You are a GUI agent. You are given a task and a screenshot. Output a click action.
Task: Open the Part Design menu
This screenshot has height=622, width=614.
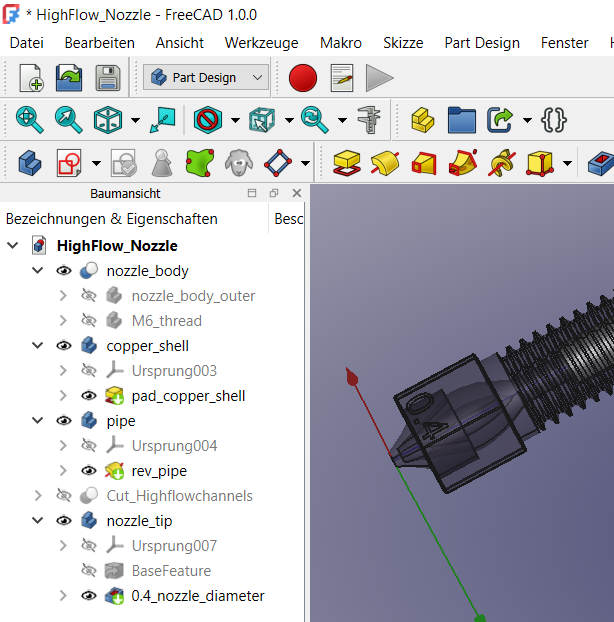tap(482, 43)
